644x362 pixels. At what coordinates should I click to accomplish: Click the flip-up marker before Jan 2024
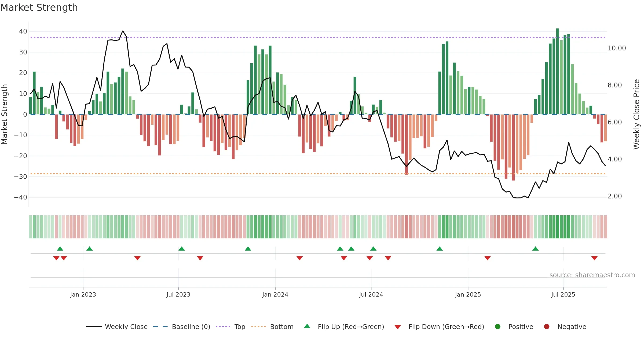pyautogui.click(x=248, y=249)
